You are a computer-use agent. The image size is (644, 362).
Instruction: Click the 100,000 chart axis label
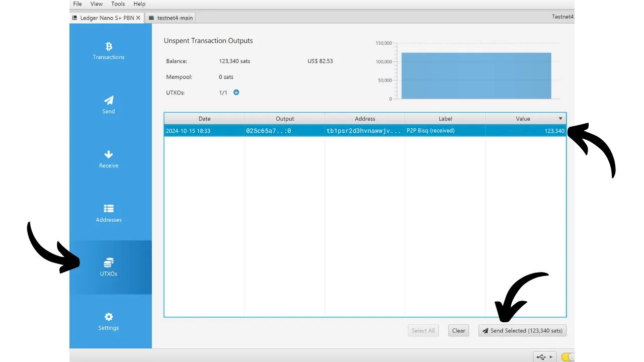(383, 62)
